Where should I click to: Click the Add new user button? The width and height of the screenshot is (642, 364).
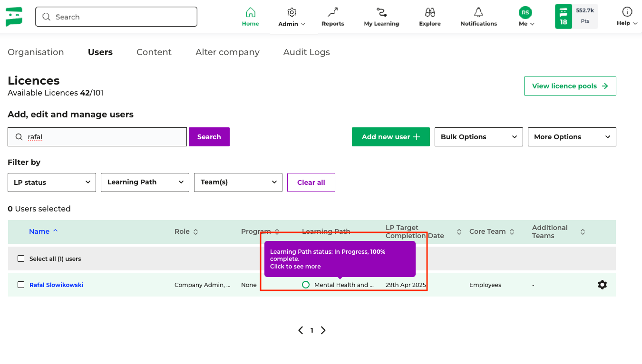(390, 137)
